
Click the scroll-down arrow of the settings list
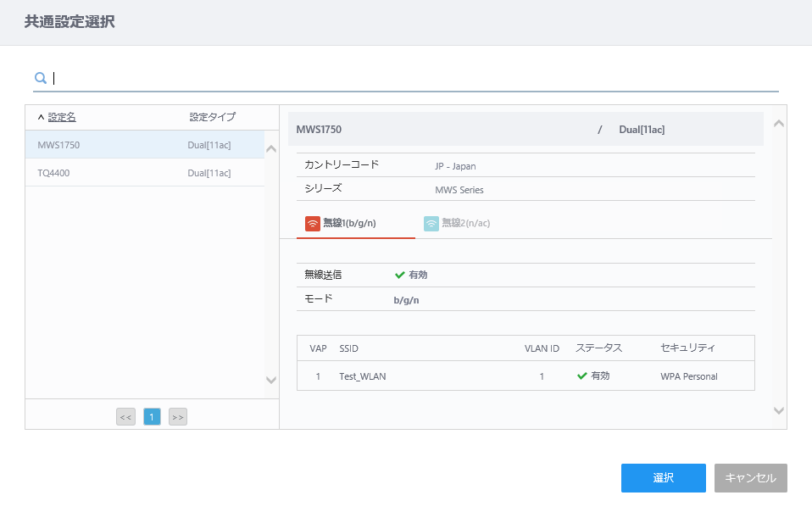(271, 380)
